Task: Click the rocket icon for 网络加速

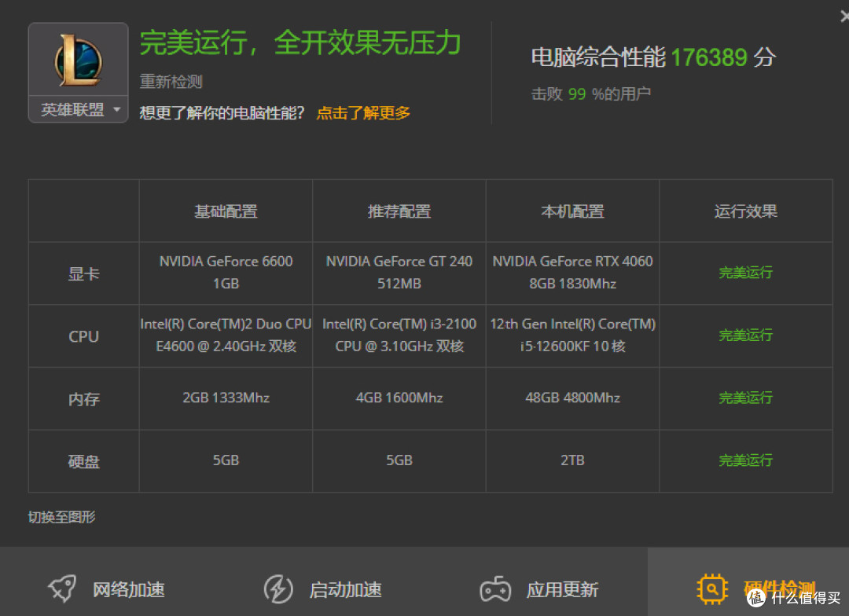Action: click(62, 588)
